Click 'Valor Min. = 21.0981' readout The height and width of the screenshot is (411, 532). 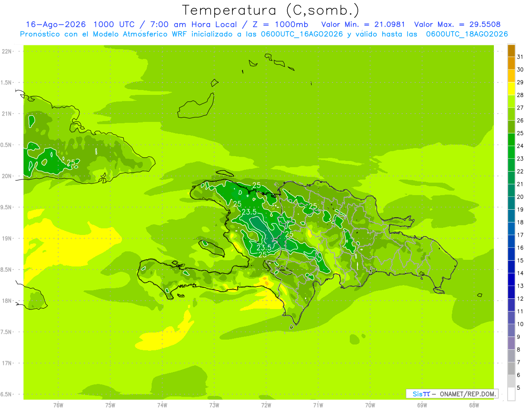(x=363, y=24)
